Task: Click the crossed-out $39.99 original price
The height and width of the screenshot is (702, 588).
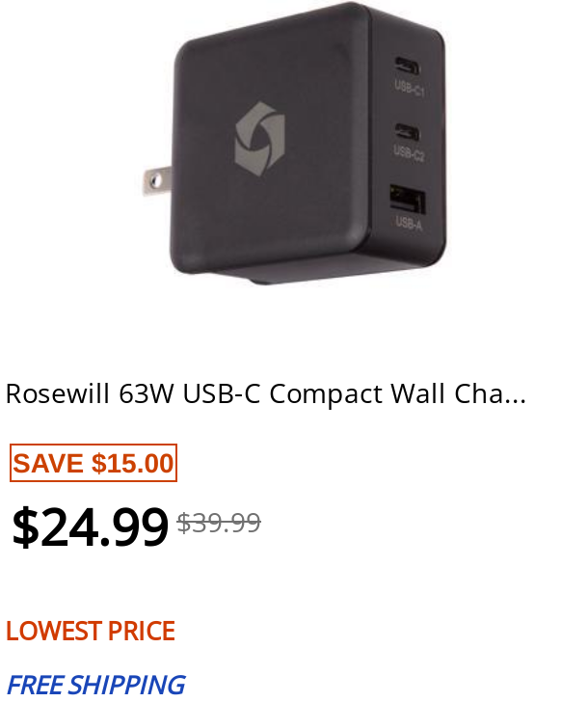Action: [x=219, y=523]
